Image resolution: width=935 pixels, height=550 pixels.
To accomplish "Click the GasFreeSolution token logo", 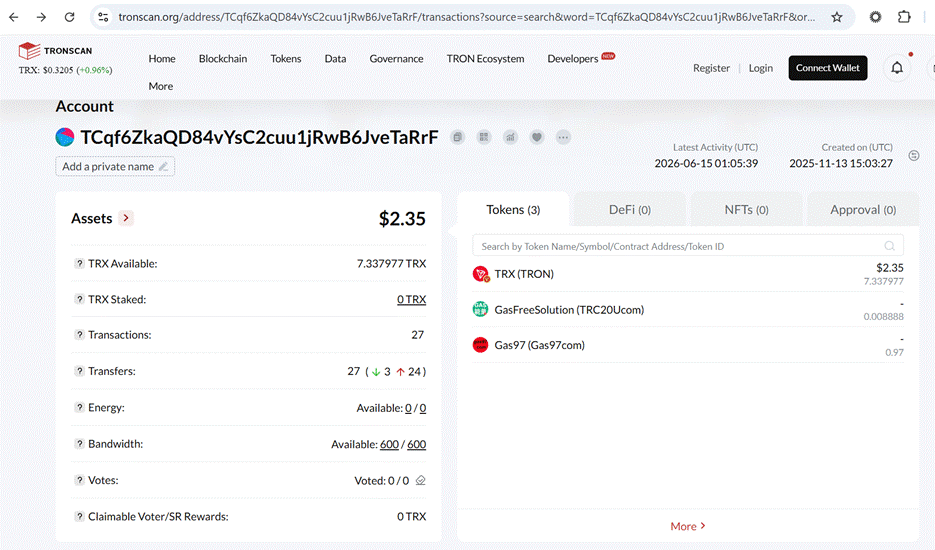I will click(x=480, y=309).
